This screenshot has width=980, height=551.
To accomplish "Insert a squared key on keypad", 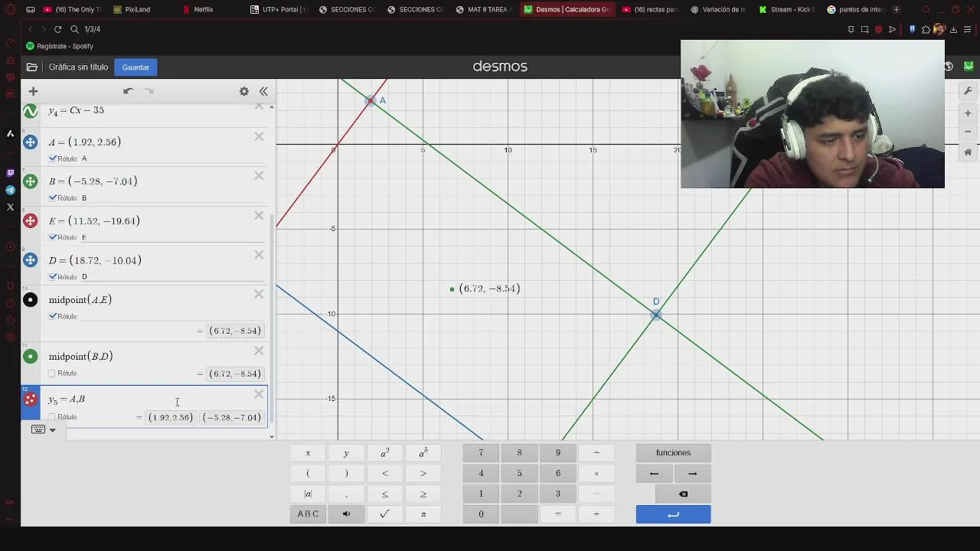I will 384,453.
